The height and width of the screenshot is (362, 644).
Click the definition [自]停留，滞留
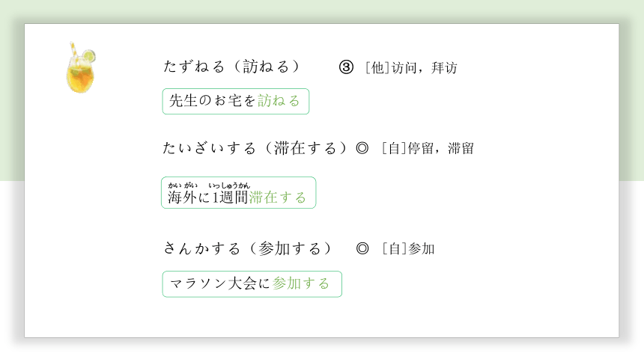pos(428,148)
